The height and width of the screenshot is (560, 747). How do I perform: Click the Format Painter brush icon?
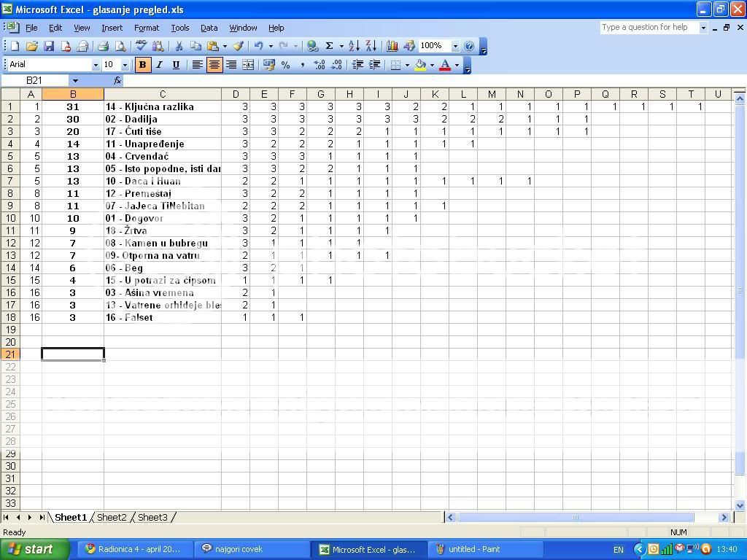tap(238, 46)
